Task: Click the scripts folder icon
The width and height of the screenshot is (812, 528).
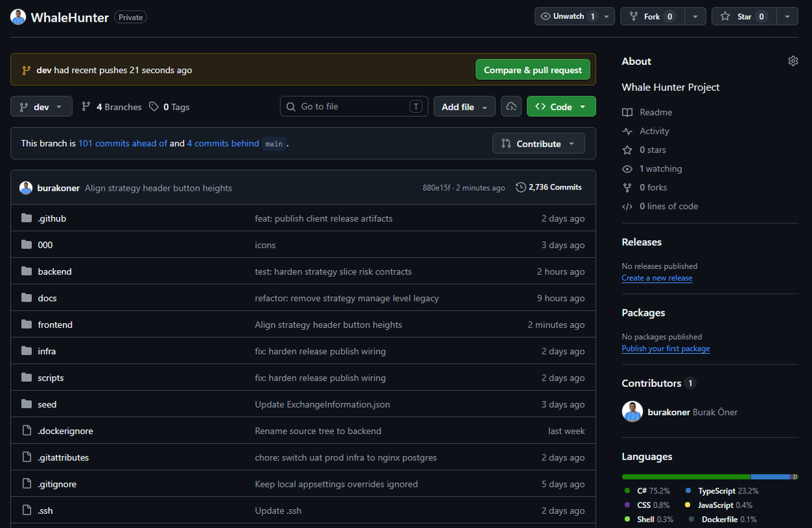Action: tap(26, 378)
